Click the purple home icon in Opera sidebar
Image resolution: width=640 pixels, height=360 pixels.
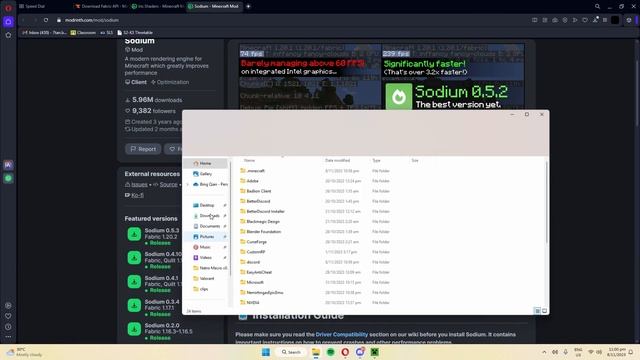tap(8, 22)
